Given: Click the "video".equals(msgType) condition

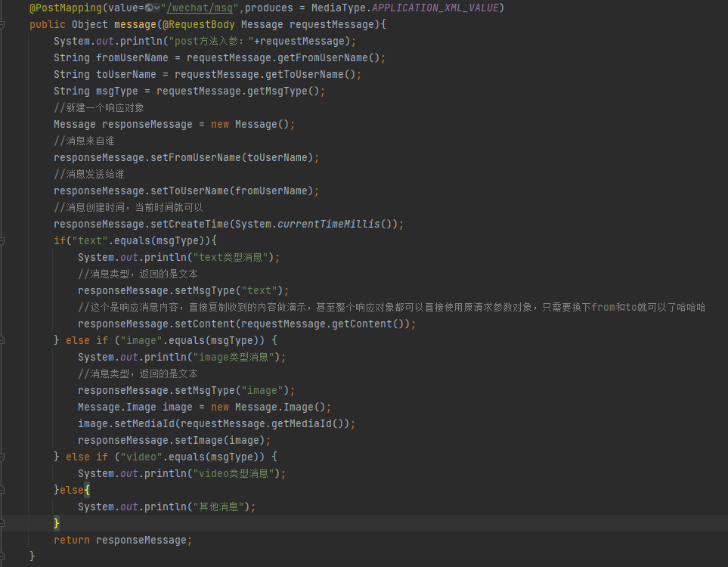Looking at the screenshot, I should tap(190, 457).
